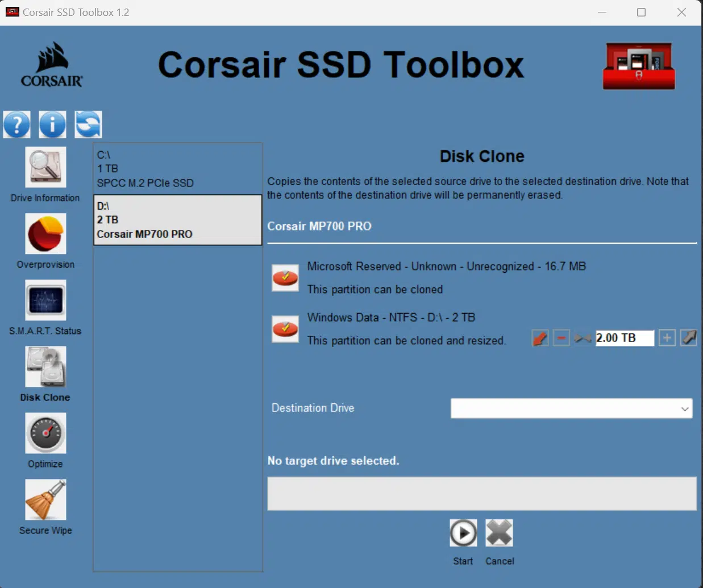Screen dimensions: 703x588
Task: Click 'Corsair MP700 PRO' source heading
Action: (x=319, y=226)
